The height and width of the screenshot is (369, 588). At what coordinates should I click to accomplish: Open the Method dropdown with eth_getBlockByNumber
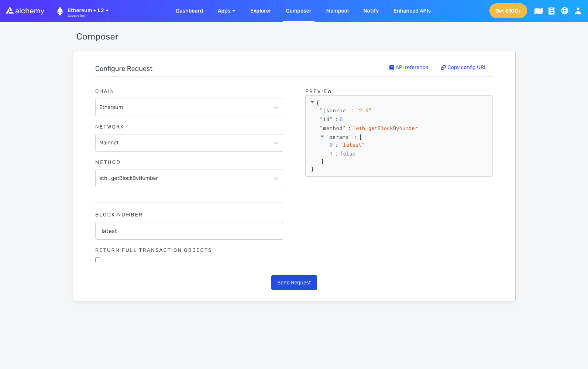189,178
